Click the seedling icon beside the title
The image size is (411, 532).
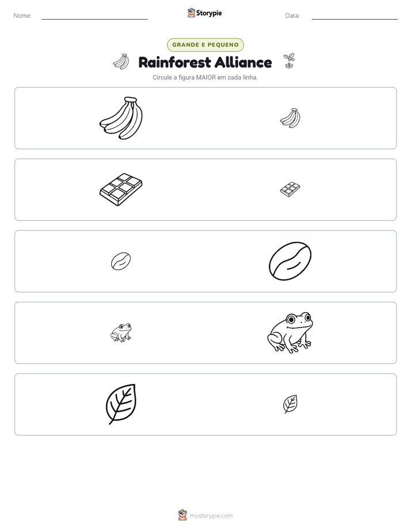tap(289, 61)
